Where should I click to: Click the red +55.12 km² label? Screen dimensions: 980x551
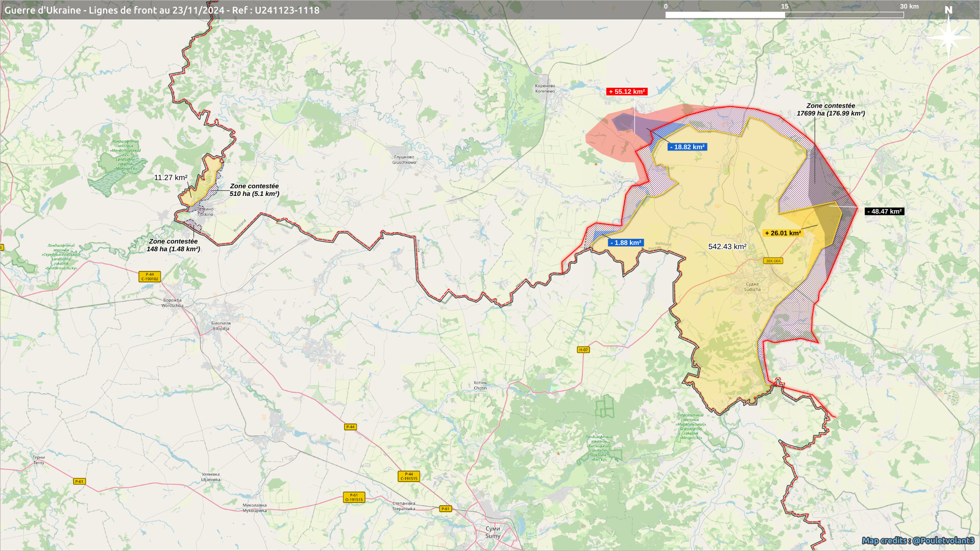(x=627, y=92)
